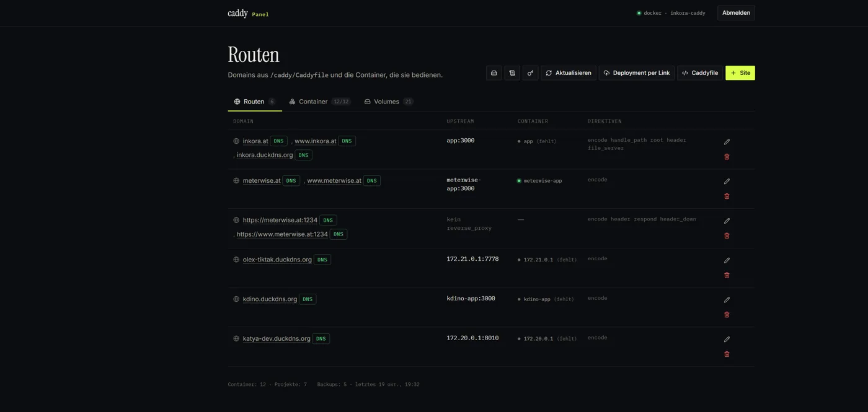
Task: Click the 'kein reverse_proxy' upstream text
Action: coord(469,224)
